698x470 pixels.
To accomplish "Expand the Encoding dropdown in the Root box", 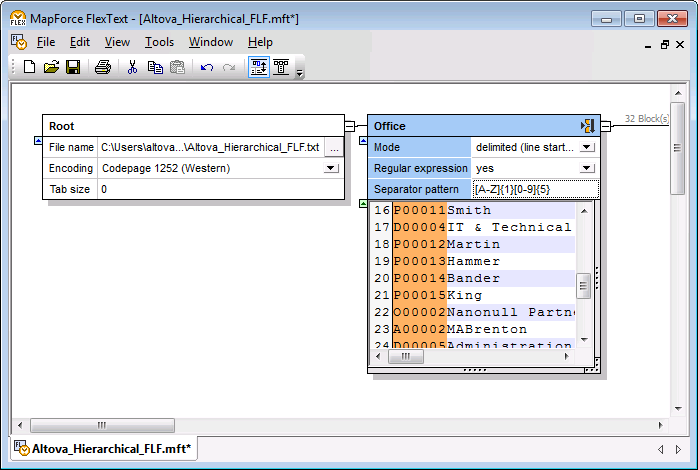I will (x=332, y=168).
